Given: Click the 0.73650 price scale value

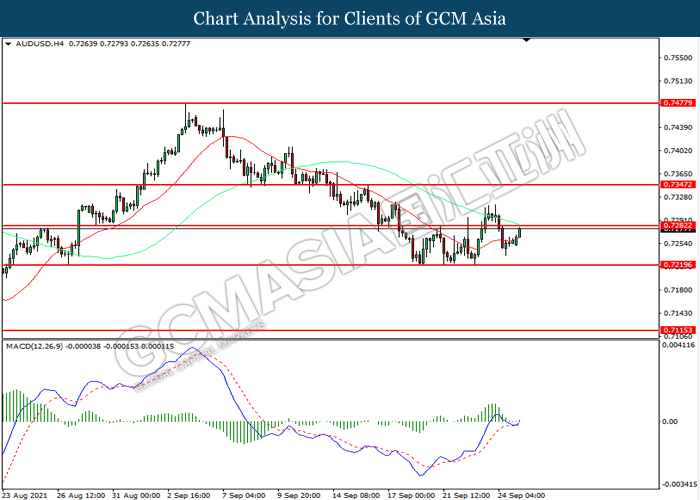Looking at the screenshot, I should [x=678, y=174].
